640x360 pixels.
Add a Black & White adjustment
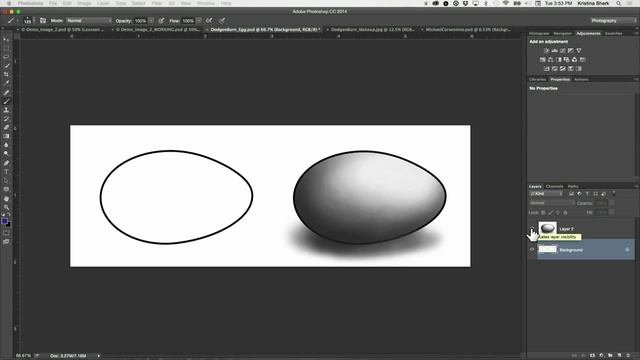(558, 60)
